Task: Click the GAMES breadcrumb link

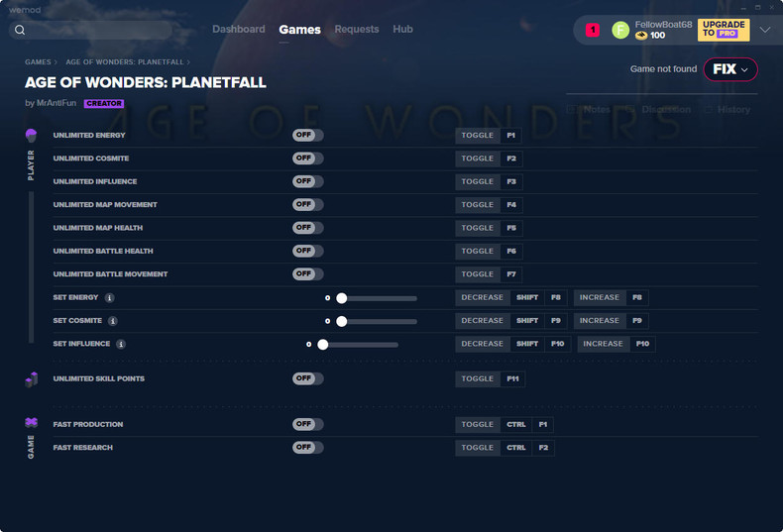Action: (38, 61)
